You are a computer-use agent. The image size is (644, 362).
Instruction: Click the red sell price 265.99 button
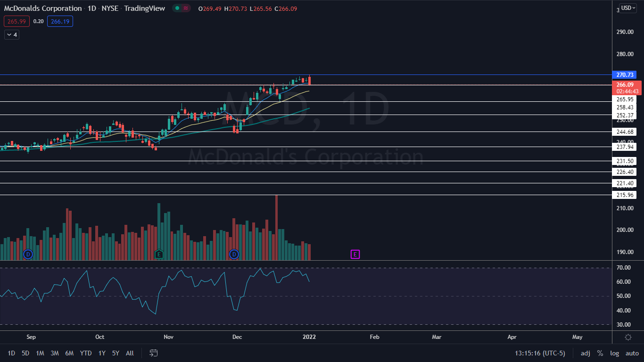pos(17,21)
